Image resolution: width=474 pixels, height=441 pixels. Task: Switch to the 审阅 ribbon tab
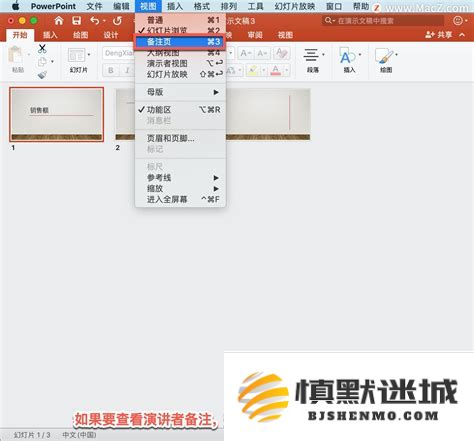(x=255, y=35)
